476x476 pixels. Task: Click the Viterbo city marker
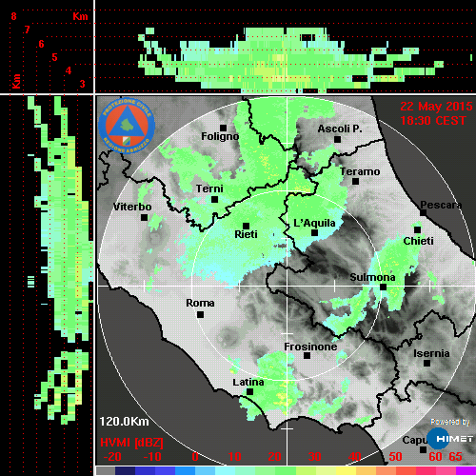tap(144, 218)
